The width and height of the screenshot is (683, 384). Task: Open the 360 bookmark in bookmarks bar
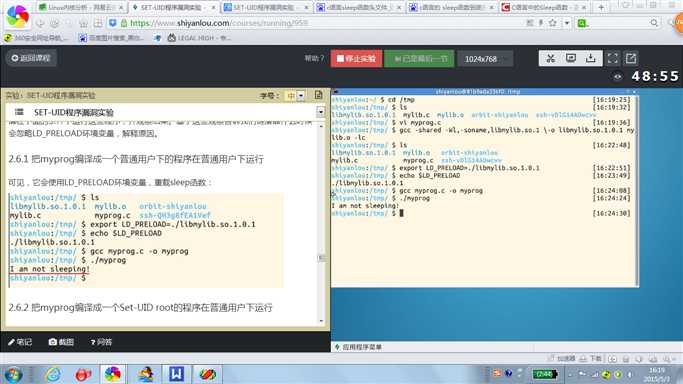37,38
